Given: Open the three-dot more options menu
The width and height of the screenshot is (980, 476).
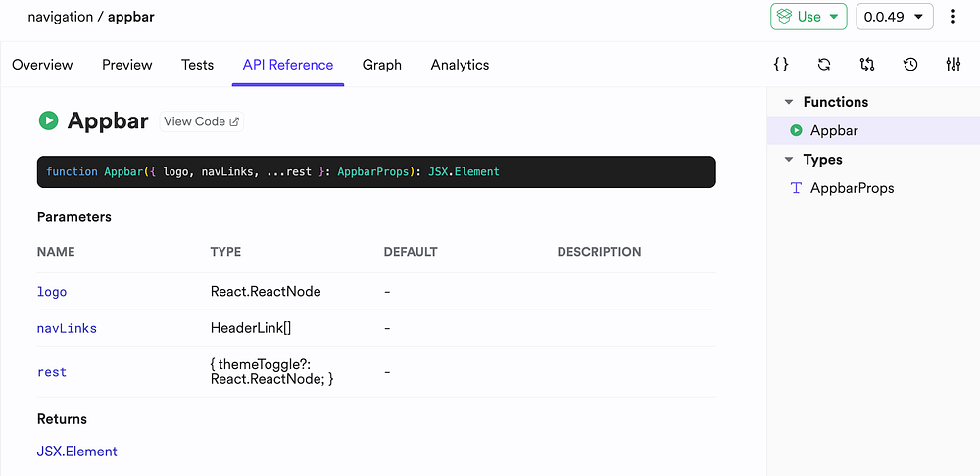Looking at the screenshot, I should (x=953, y=17).
